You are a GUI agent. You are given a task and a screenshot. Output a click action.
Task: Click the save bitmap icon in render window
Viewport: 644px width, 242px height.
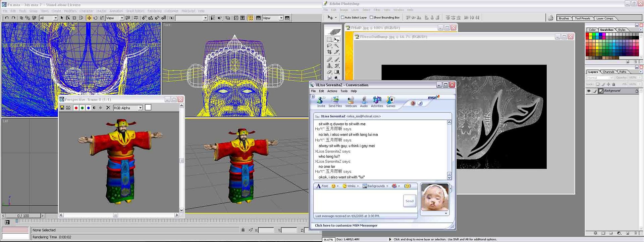point(62,108)
